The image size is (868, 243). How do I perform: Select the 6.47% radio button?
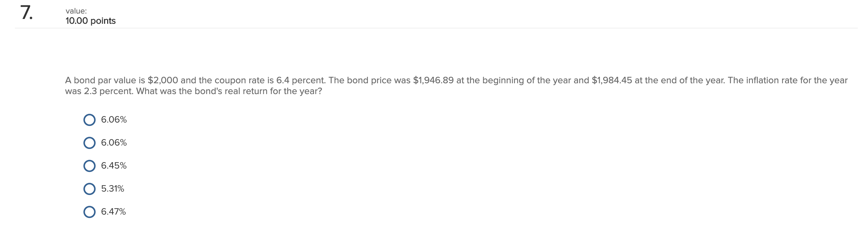pos(89,212)
